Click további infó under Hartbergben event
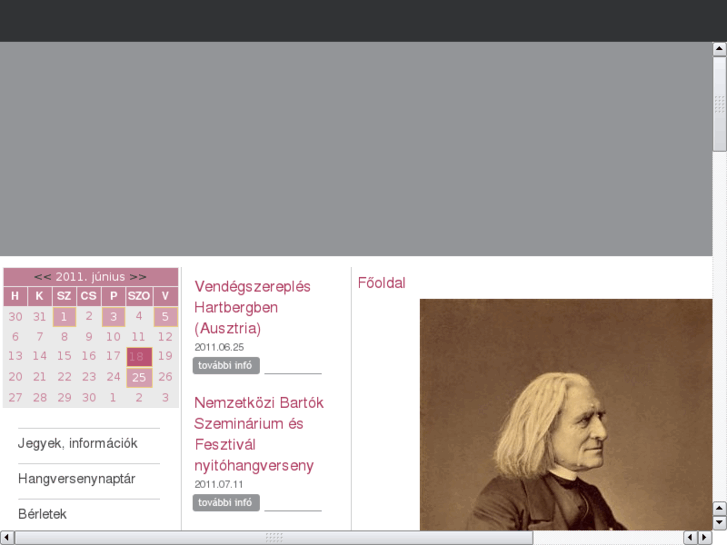The image size is (727, 545). coord(226,365)
